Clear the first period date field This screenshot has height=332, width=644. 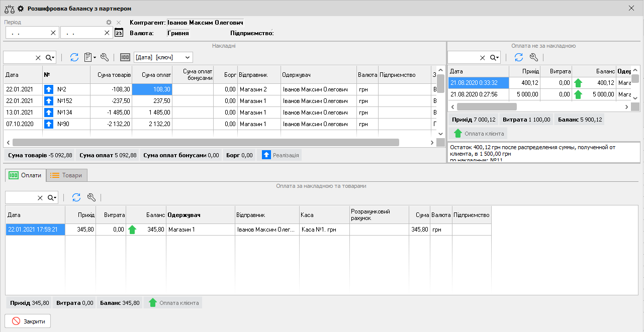[53, 33]
